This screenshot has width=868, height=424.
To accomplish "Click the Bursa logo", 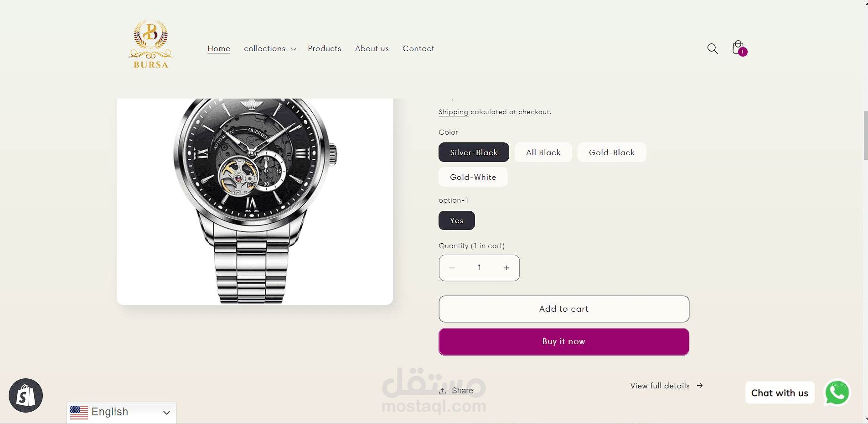I will (151, 44).
